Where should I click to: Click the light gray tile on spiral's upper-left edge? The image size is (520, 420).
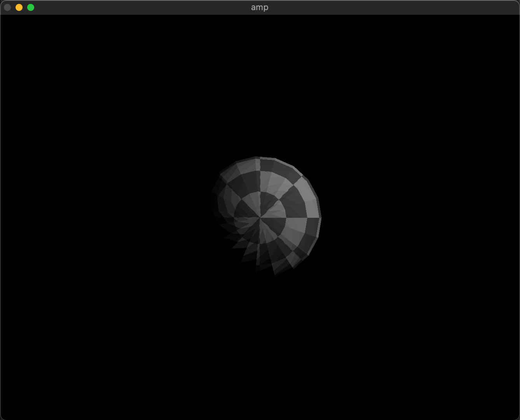click(x=246, y=166)
